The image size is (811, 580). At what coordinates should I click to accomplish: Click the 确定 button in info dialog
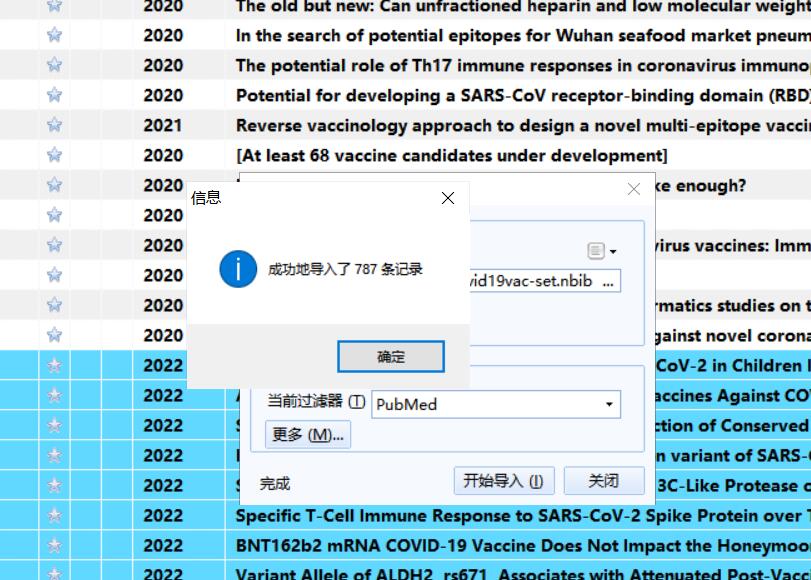point(391,356)
